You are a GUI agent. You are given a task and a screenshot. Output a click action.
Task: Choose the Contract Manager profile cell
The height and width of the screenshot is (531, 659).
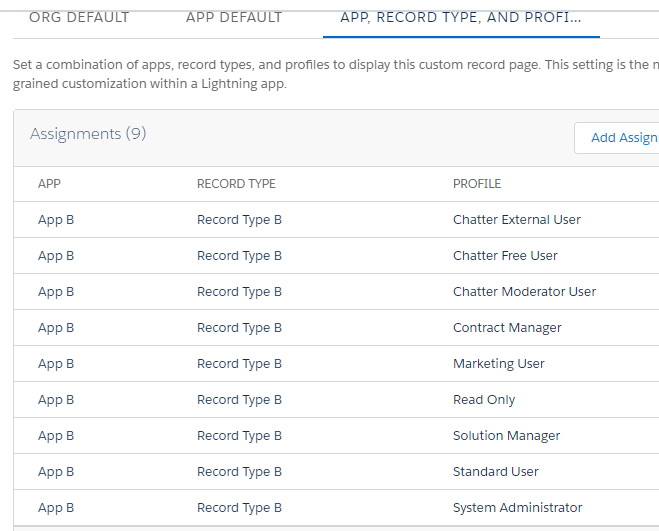(507, 328)
